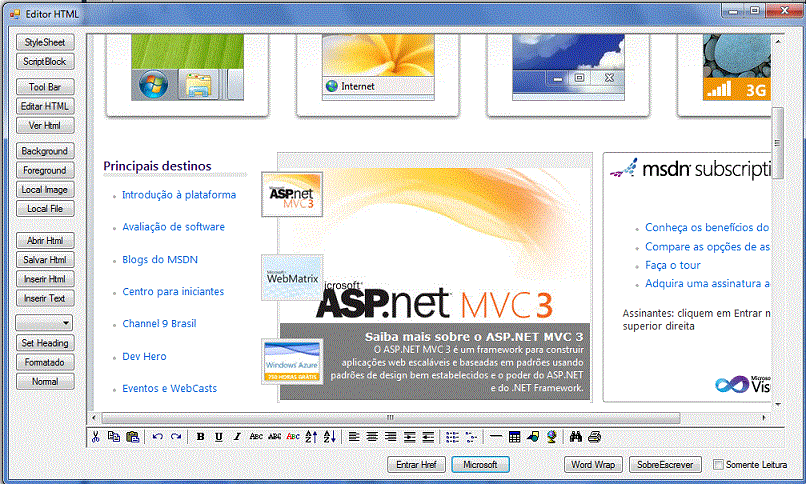Open the Avaliação de software link
This screenshot has height=484, width=806.
[x=173, y=227]
